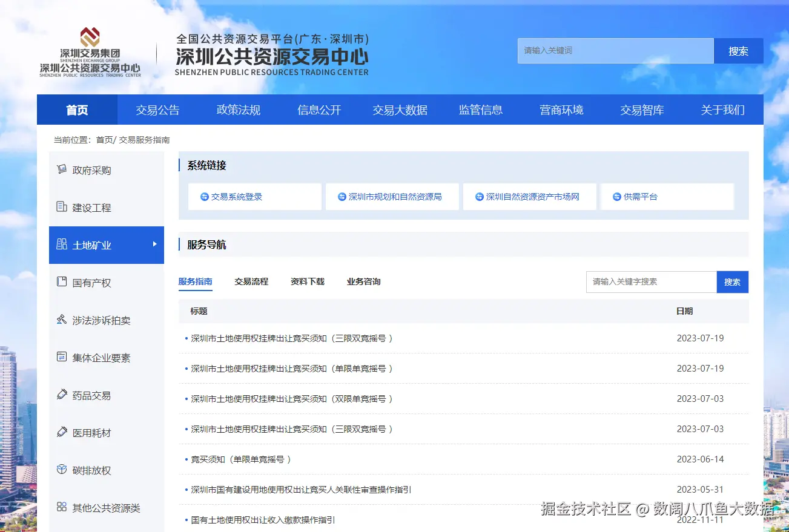789x532 pixels.
Task: Select 其他公共资源类 in the sidebar
Action: [107, 508]
